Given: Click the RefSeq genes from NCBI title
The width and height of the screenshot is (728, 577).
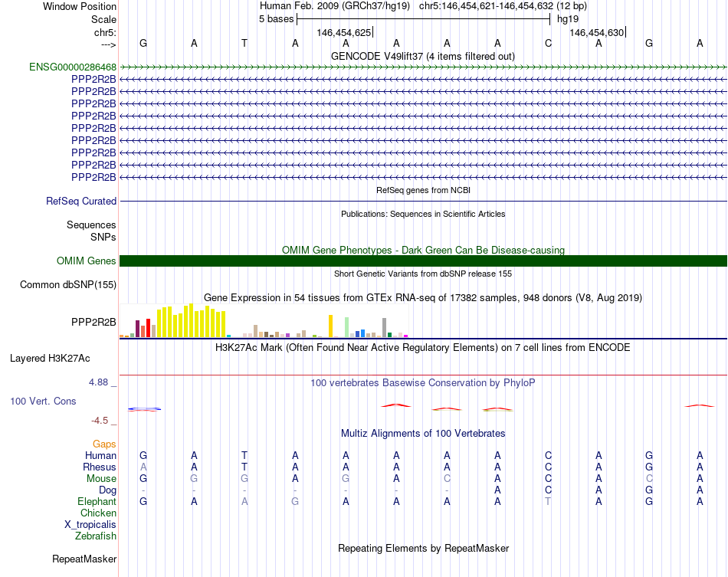Looking at the screenshot, I should click(x=424, y=190).
